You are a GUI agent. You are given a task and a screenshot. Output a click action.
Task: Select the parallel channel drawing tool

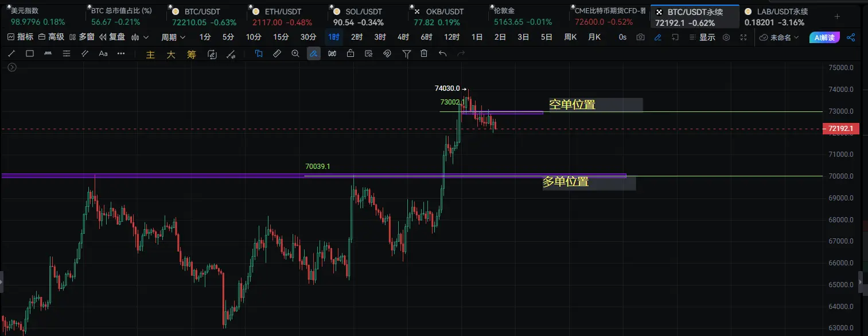click(85, 54)
